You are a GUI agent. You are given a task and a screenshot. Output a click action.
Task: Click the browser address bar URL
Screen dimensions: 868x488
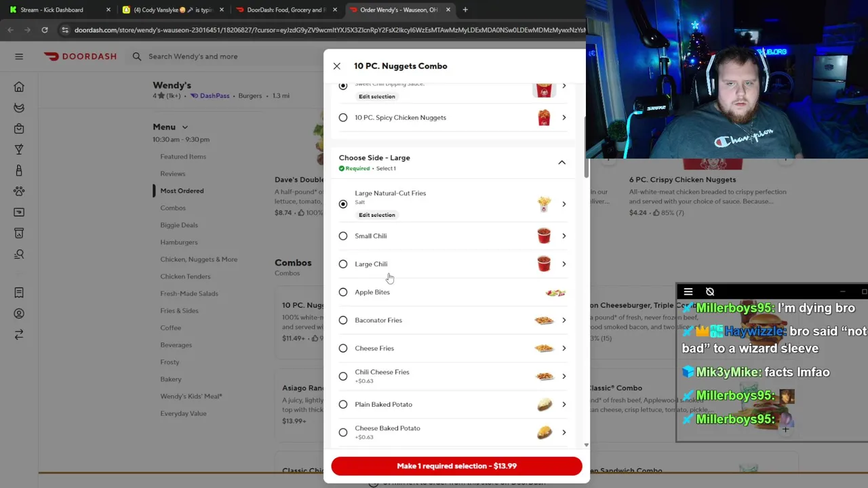coord(329,30)
